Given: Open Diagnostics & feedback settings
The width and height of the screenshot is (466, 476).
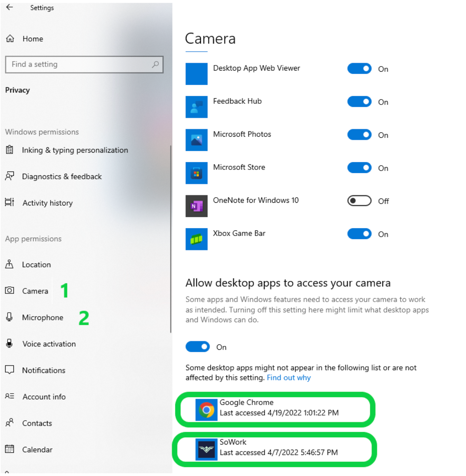Looking at the screenshot, I should pos(62,176).
